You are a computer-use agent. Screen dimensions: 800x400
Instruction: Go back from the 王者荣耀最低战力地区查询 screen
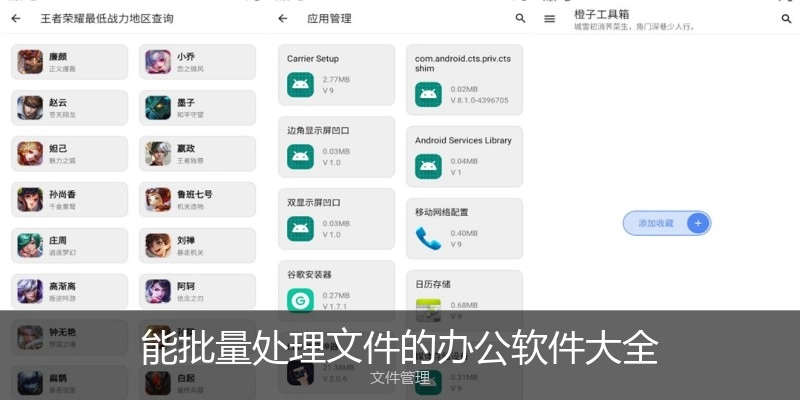click(x=16, y=19)
